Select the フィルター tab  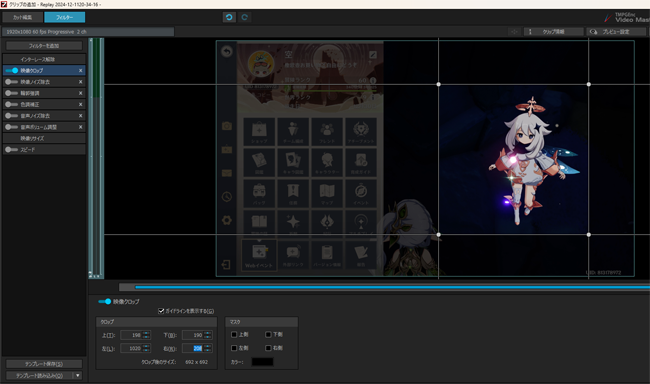pos(65,17)
